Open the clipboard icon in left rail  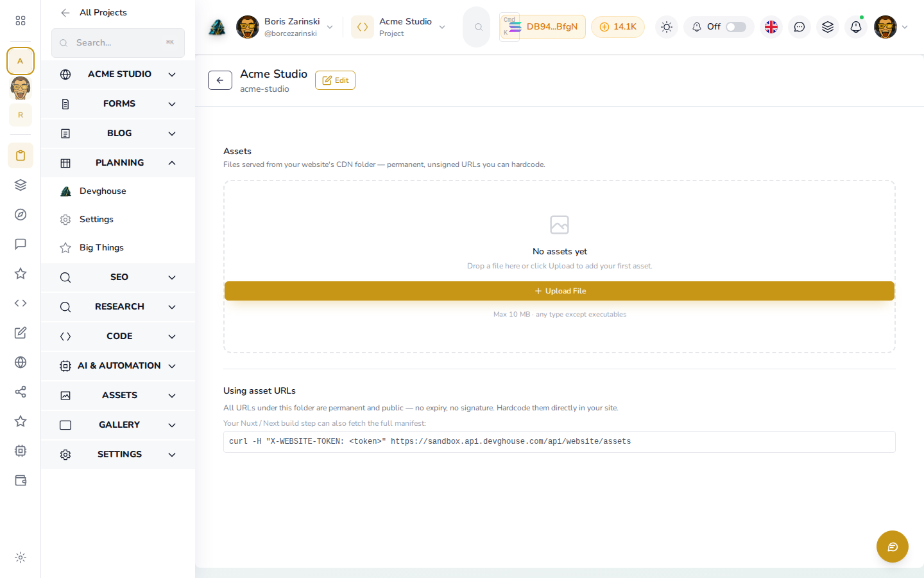(x=21, y=155)
